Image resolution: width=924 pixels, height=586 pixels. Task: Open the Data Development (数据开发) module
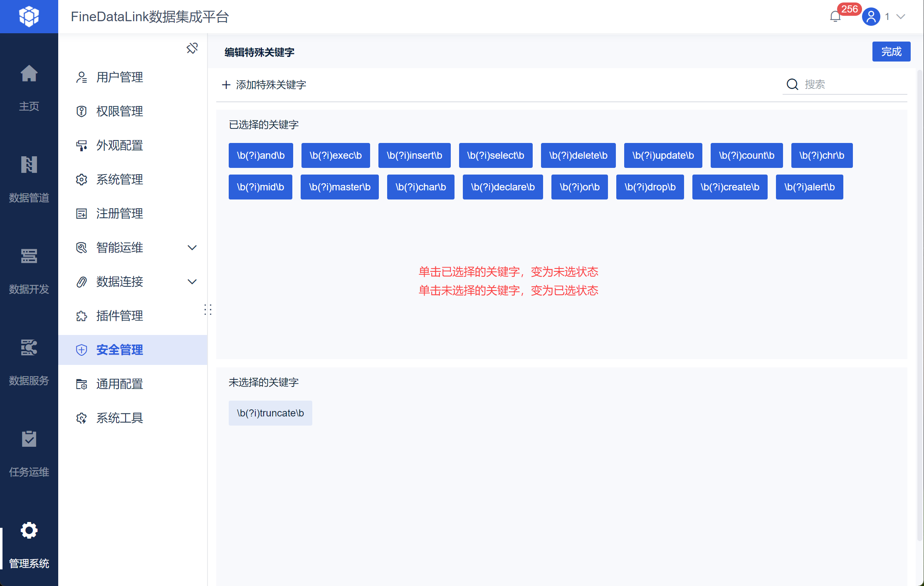pyautogui.click(x=29, y=257)
